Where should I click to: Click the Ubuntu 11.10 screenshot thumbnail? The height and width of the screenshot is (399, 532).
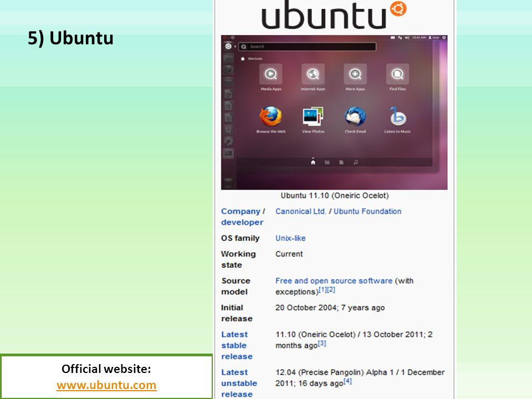334,112
